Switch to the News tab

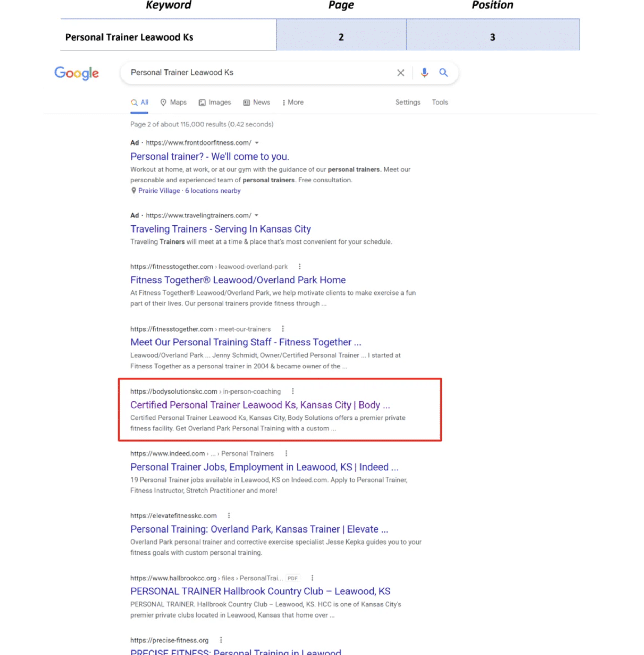coord(256,103)
